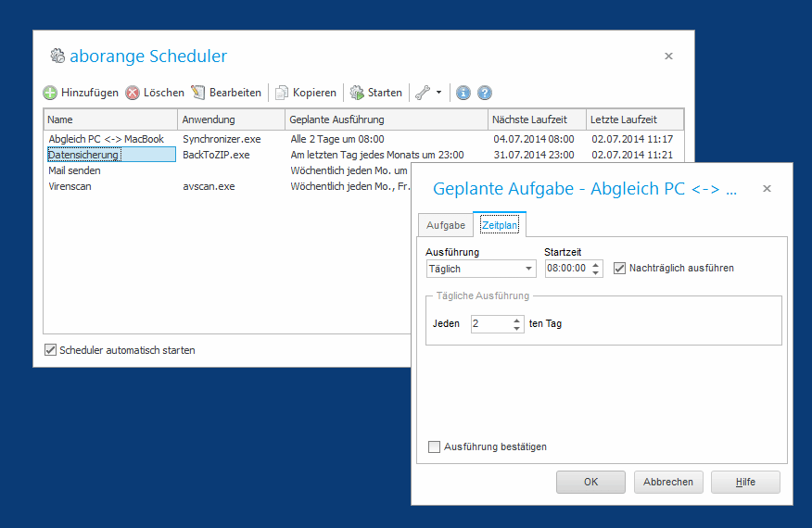Click the Hilfe button
The height and width of the screenshot is (528, 812).
coord(745,482)
